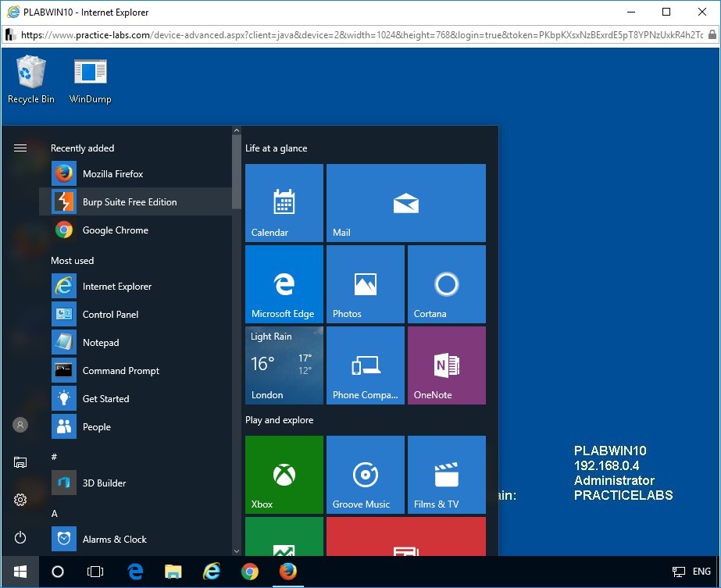This screenshot has height=588, width=721.
Task: Click the Task View taskbar button
Action: tap(95, 572)
